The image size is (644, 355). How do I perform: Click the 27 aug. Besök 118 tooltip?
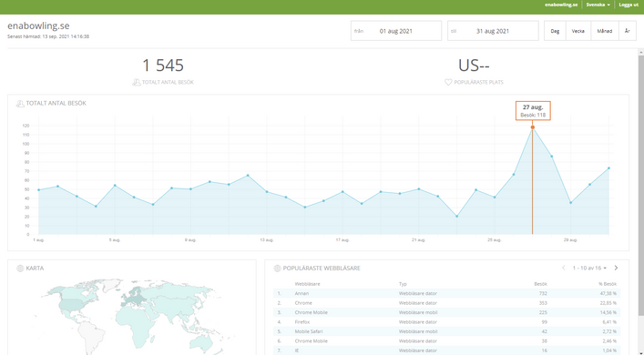point(533,111)
